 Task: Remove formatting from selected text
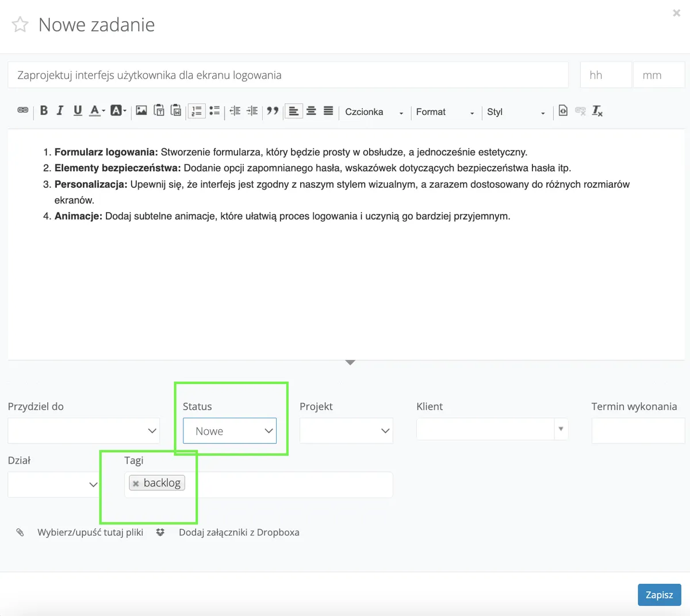(597, 110)
